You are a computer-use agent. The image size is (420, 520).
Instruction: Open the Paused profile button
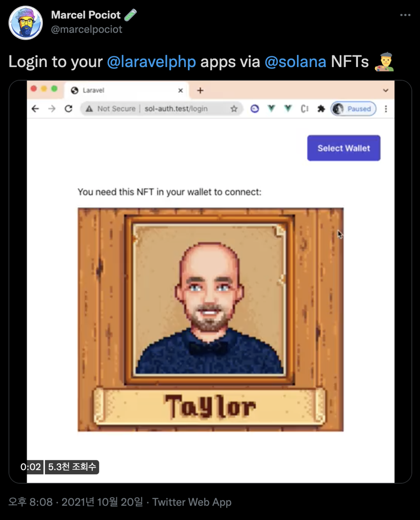click(x=353, y=109)
